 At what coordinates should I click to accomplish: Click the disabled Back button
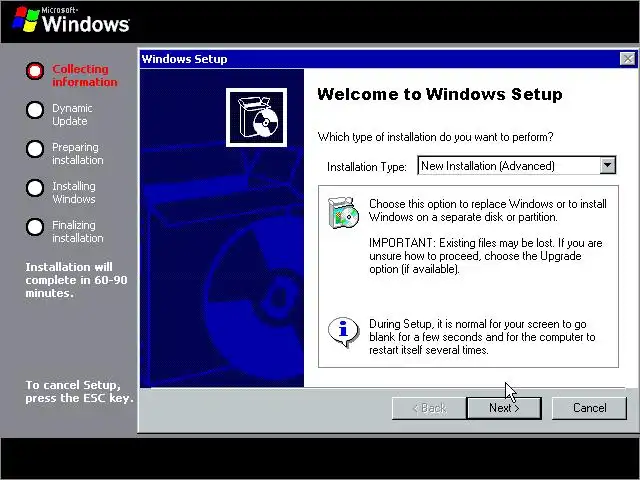[x=429, y=408]
